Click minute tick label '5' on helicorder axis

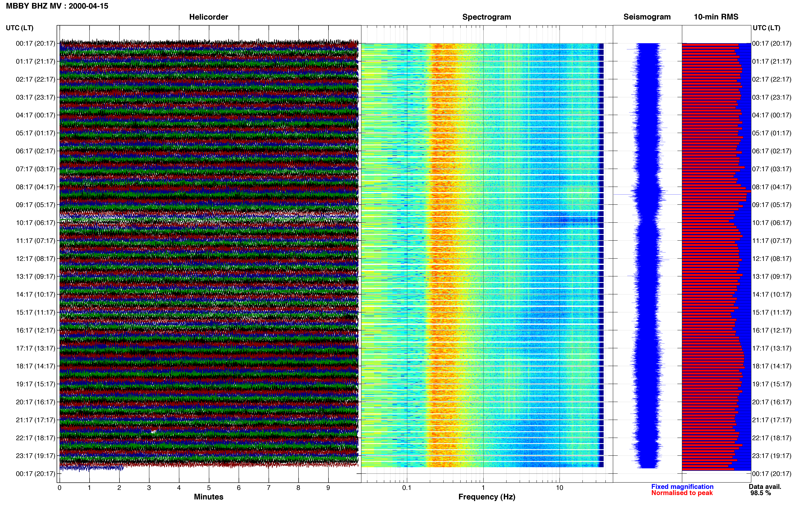click(209, 488)
